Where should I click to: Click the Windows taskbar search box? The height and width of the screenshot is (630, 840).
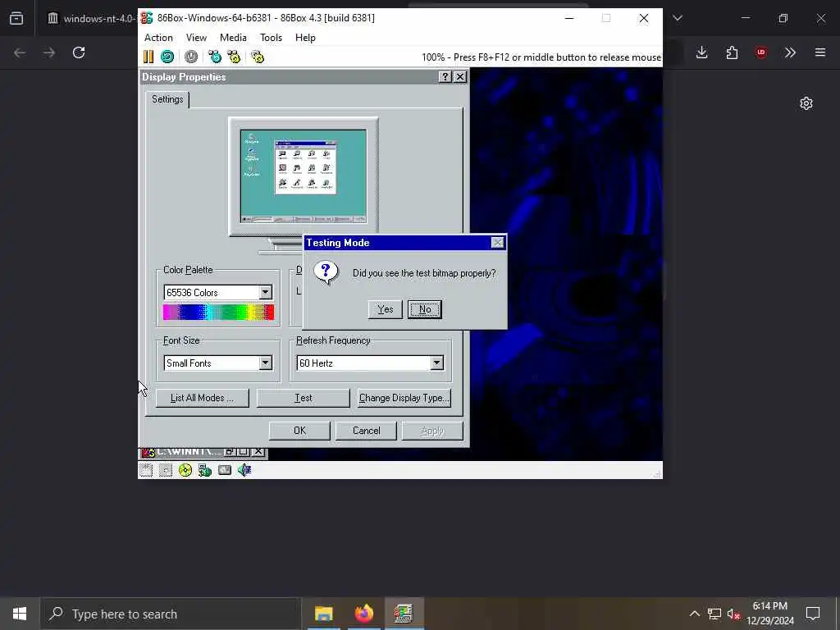pos(171,614)
